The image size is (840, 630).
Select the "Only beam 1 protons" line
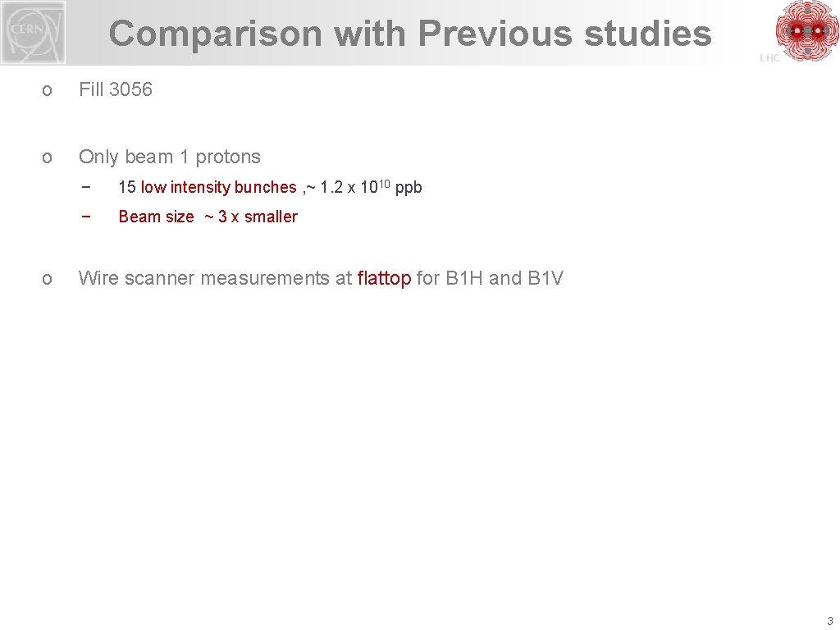(x=169, y=157)
